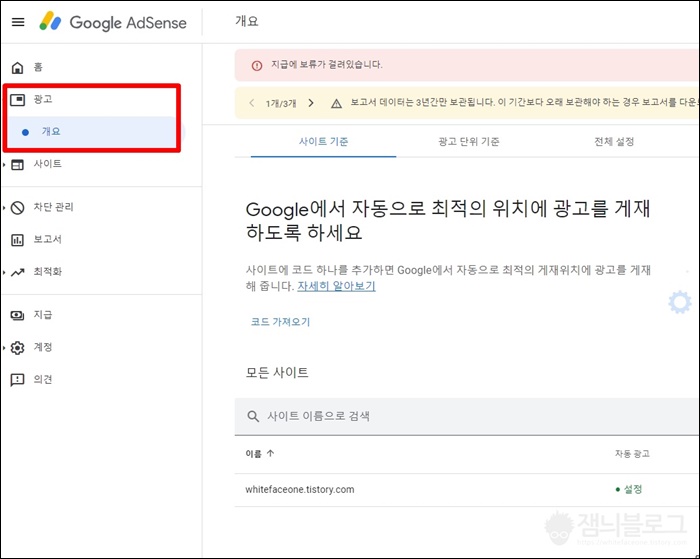Image resolution: width=700 pixels, height=559 pixels.
Task: Switch to 사이트 기준 tab
Action: [323, 142]
